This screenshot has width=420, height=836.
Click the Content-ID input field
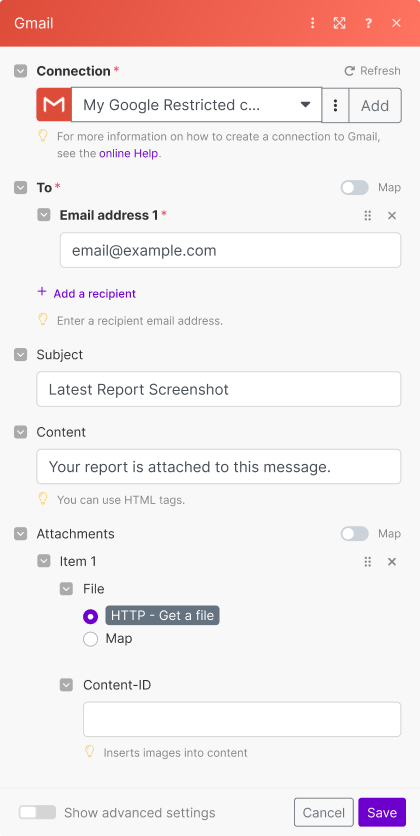pyautogui.click(x=242, y=719)
